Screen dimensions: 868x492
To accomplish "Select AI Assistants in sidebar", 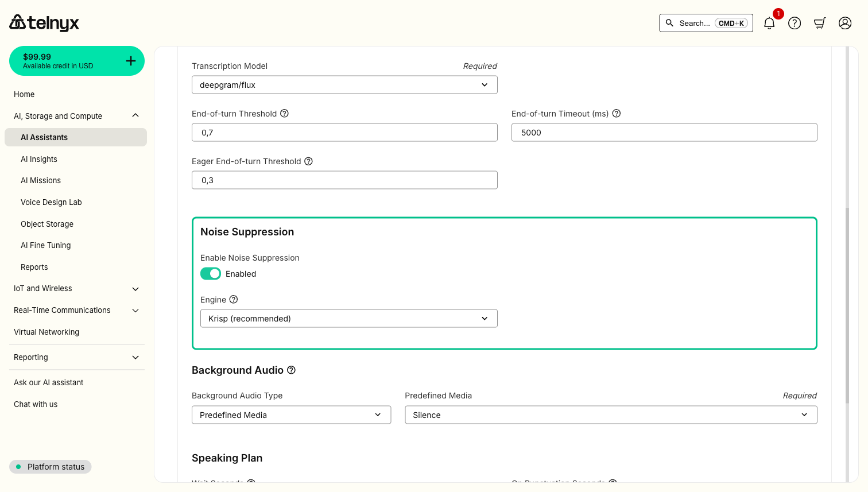I will pos(76,137).
